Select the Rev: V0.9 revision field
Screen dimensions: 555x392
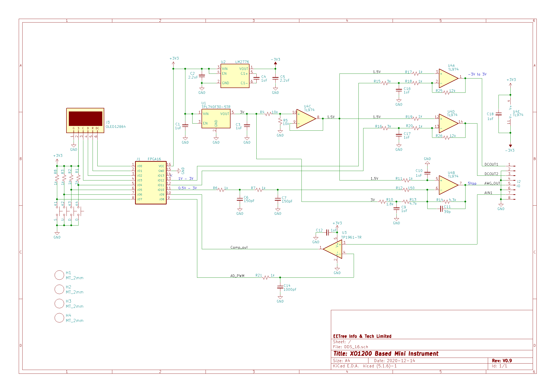[502, 361]
